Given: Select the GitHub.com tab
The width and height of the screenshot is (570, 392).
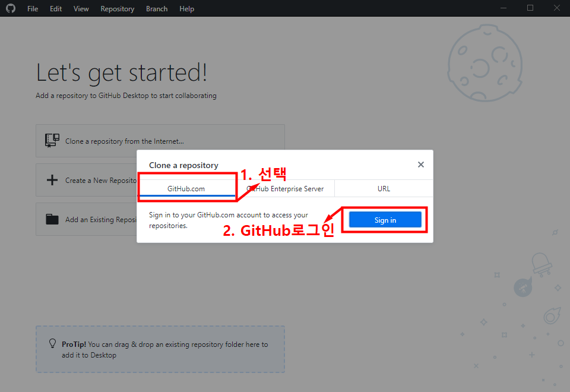Looking at the screenshot, I should 187,188.
